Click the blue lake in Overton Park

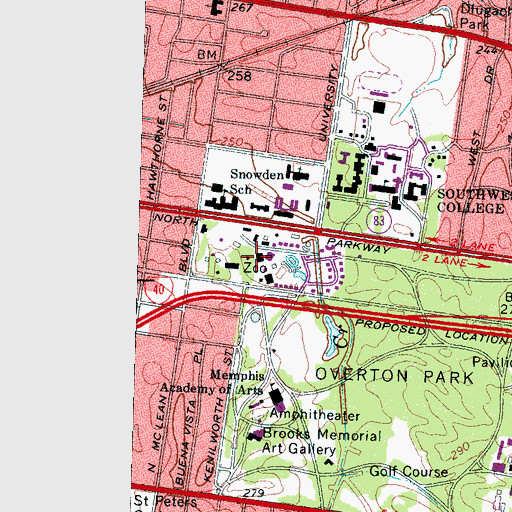pos(331,337)
